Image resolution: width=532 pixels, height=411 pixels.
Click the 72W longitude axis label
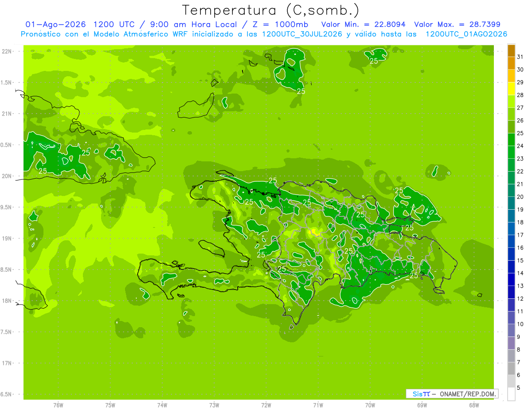pos(266,405)
